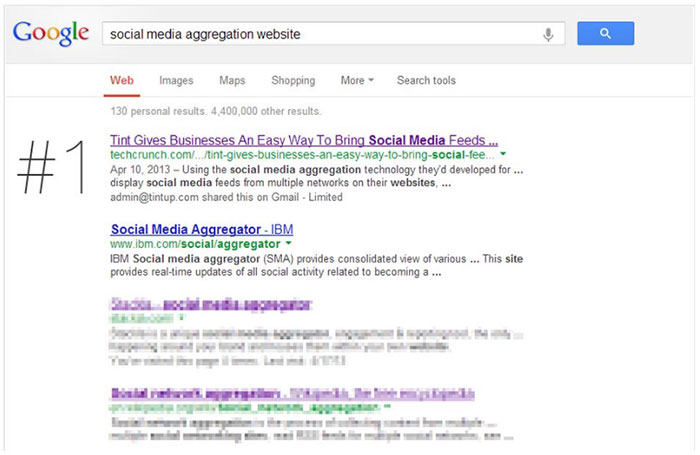700x455 pixels.
Task: Focus the search box containing the query text
Action: 320,34
